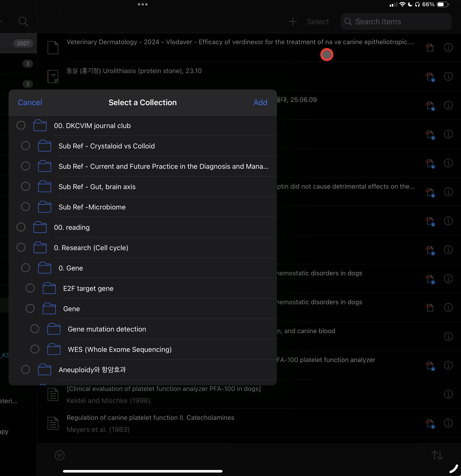461x476 pixels.
Task: Tap the three-dot multitasking menu at top
Action: click(x=143, y=4)
